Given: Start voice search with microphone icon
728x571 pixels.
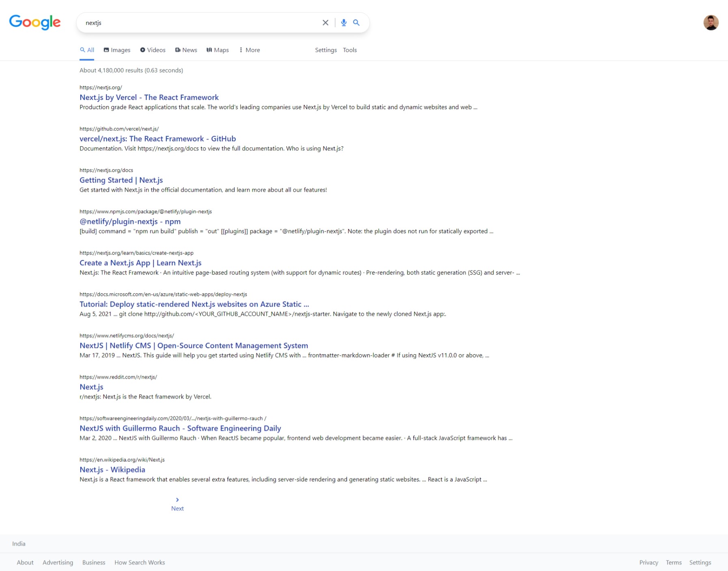Looking at the screenshot, I should [x=344, y=23].
